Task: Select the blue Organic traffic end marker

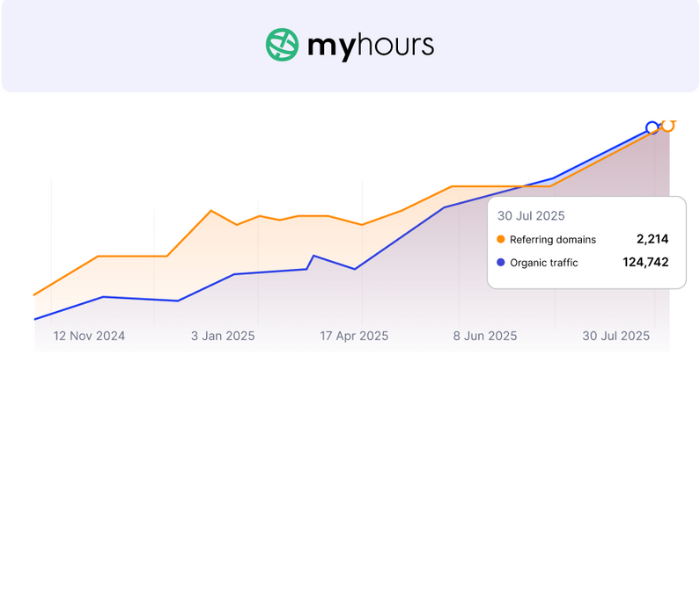Action: coord(652,127)
